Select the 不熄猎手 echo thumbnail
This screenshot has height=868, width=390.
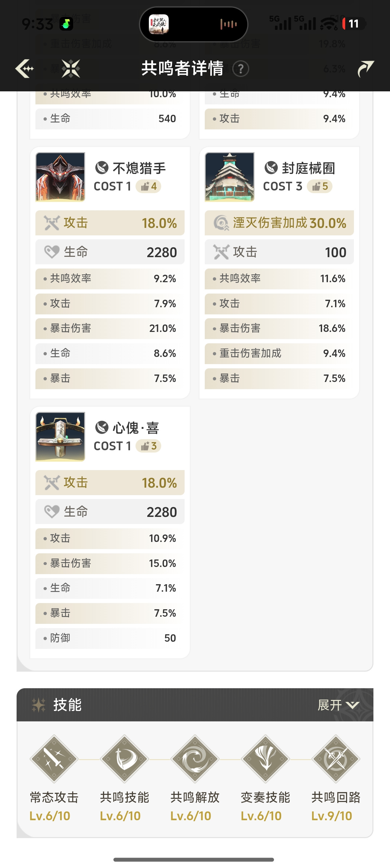pyautogui.click(x=60, y=177)
